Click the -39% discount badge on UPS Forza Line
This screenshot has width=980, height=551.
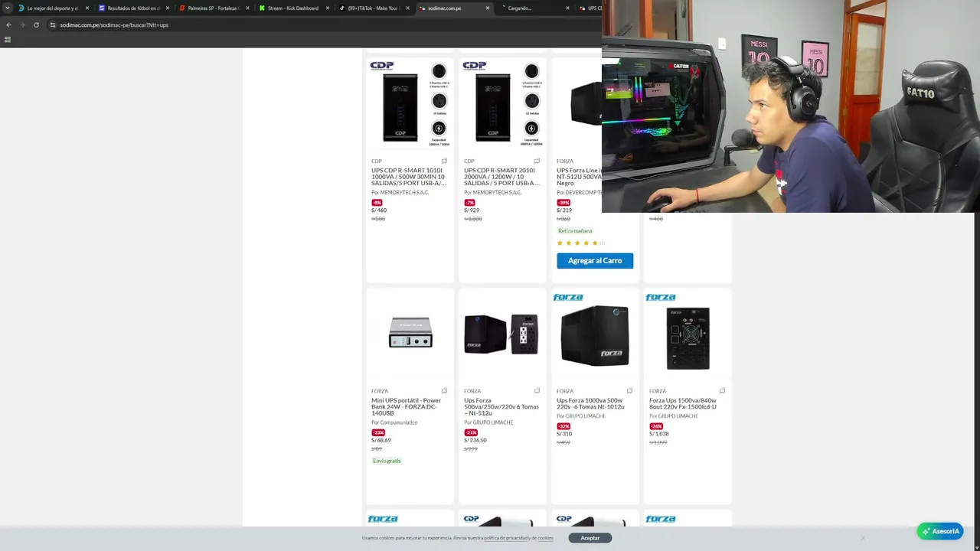(x=563, y=203)
